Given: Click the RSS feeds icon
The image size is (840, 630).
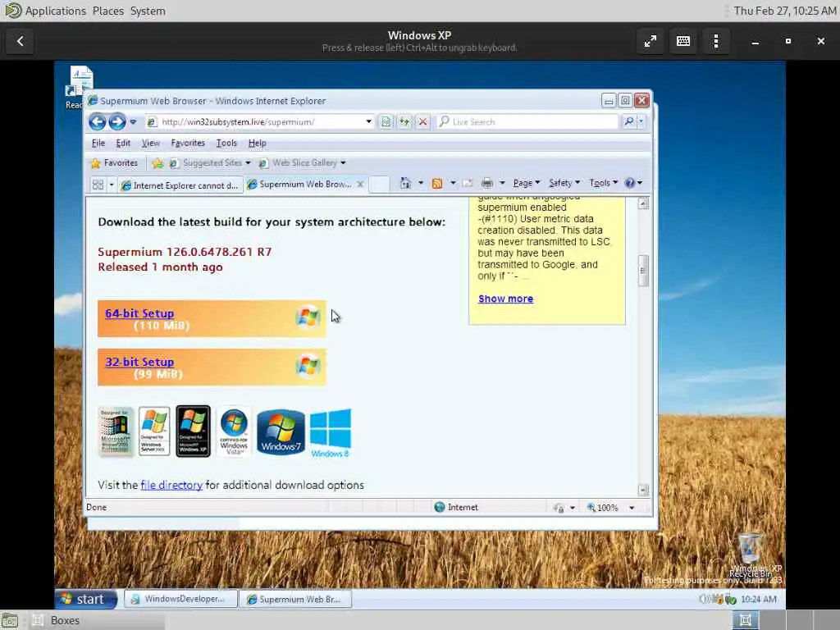Looking at the screenshot, I should click(437, 183).
